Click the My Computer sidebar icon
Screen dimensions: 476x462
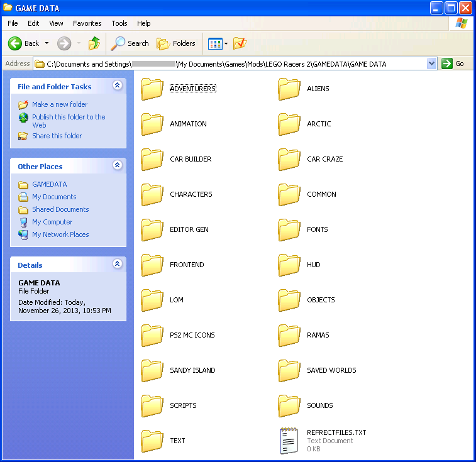coord(23,222)
